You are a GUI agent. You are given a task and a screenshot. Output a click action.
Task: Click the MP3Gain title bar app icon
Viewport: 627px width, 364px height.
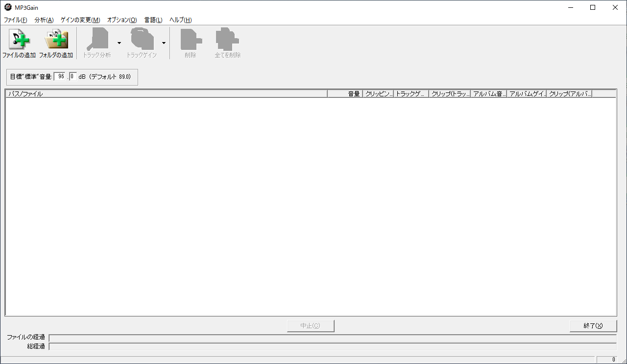[x=8, y=7]
